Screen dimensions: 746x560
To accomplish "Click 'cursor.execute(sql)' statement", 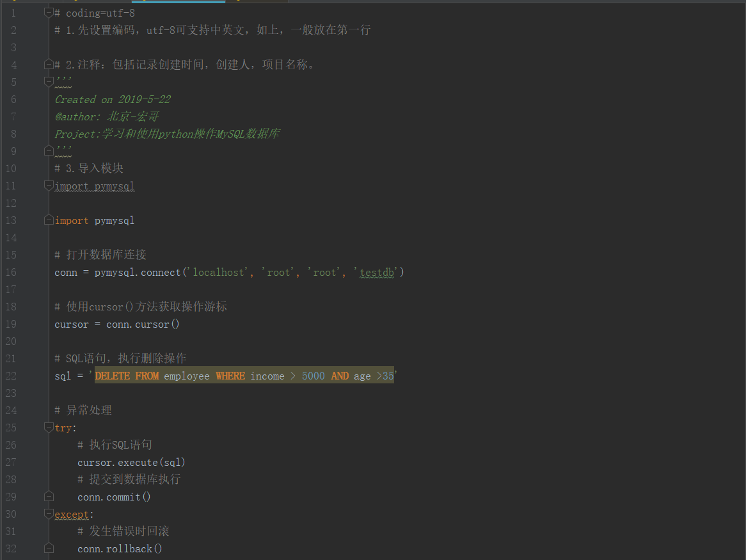I will pyautogui.click(x=131, y=463).
